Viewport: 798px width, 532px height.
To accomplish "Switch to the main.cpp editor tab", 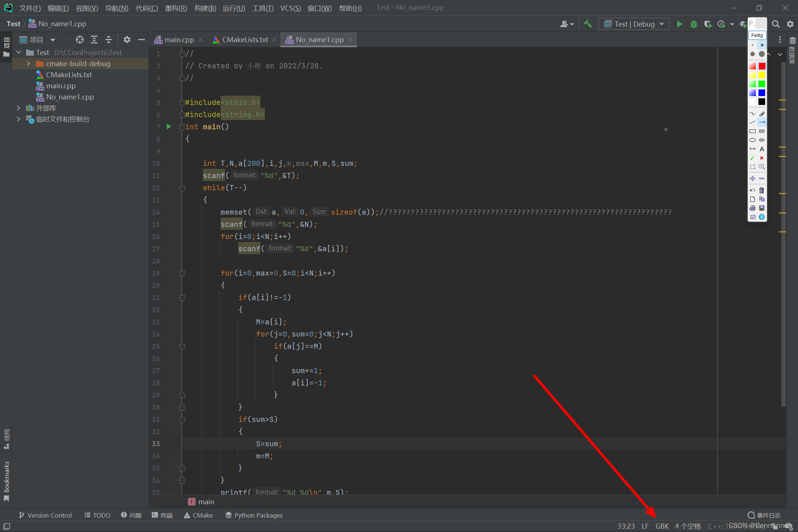I will [179, 40].
